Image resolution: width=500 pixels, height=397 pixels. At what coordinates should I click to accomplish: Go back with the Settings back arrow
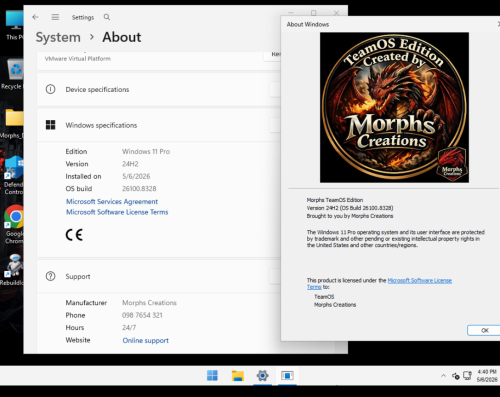(35, 17)
